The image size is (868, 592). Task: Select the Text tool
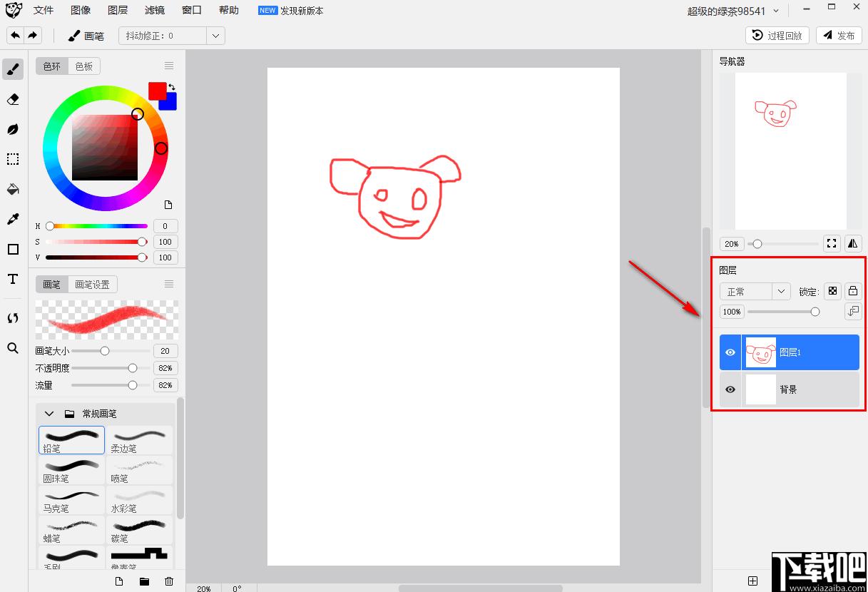(13, 279)
